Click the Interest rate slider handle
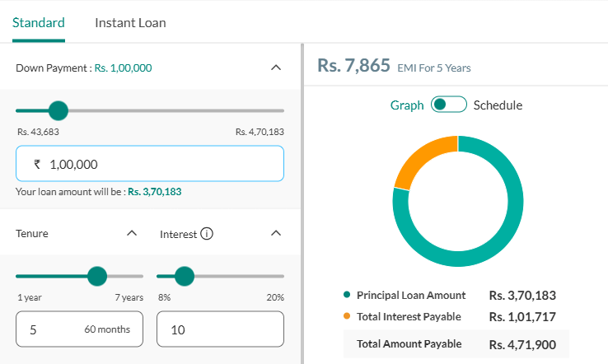Image resolution: width=608 pixels, height=364 pixels. [185, 277]
